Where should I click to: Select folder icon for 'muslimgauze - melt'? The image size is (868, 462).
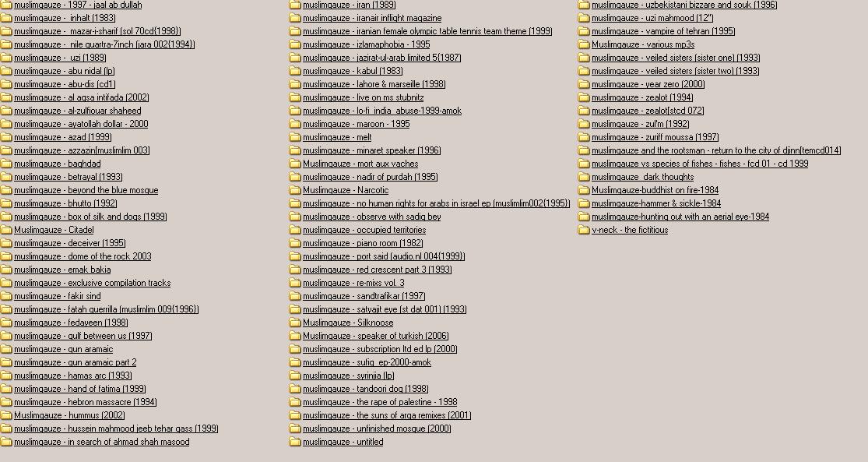pyautogui.click(x=295, y=137)
